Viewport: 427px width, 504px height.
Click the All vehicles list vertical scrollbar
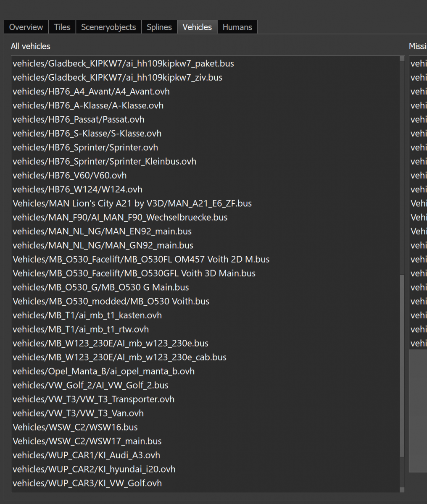coord(402,365)
